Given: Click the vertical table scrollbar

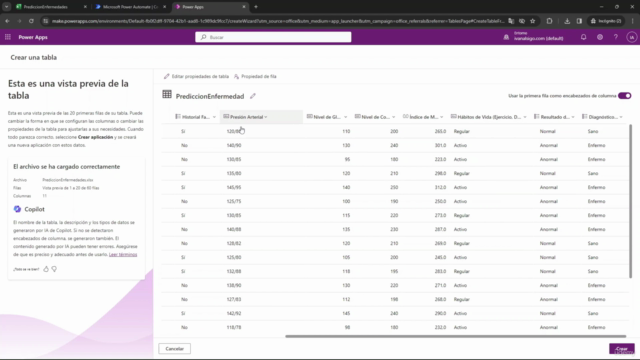Looking at the screenshot, I should 631,202.
